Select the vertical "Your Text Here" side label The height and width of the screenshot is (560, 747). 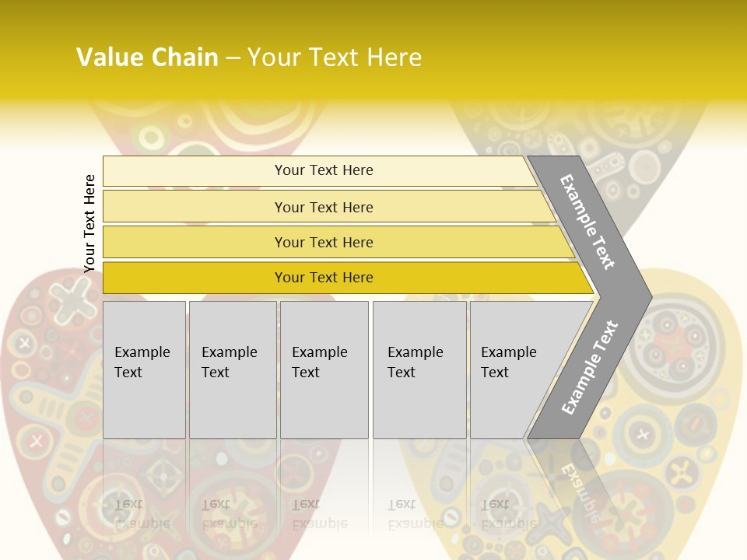coord(89,223)
